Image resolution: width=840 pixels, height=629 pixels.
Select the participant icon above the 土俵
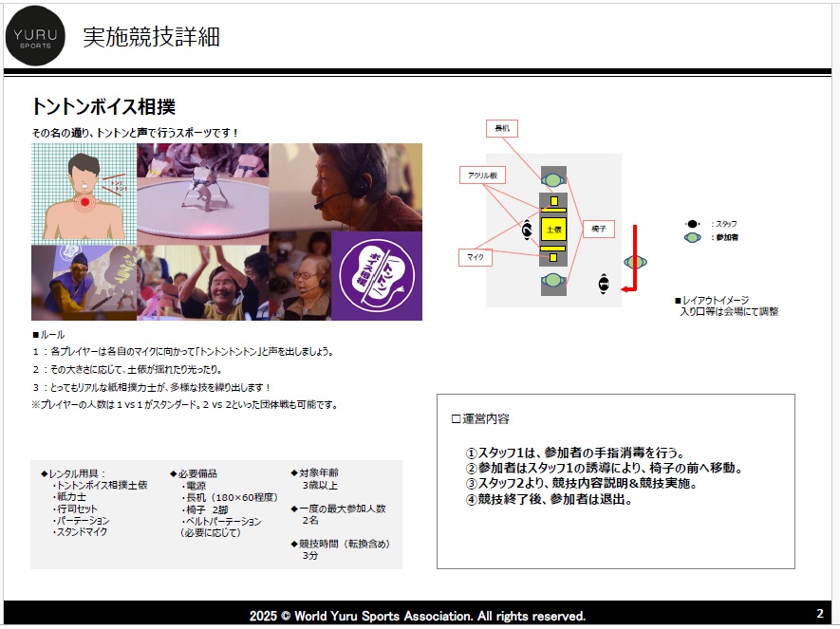(x=552, y=179)
